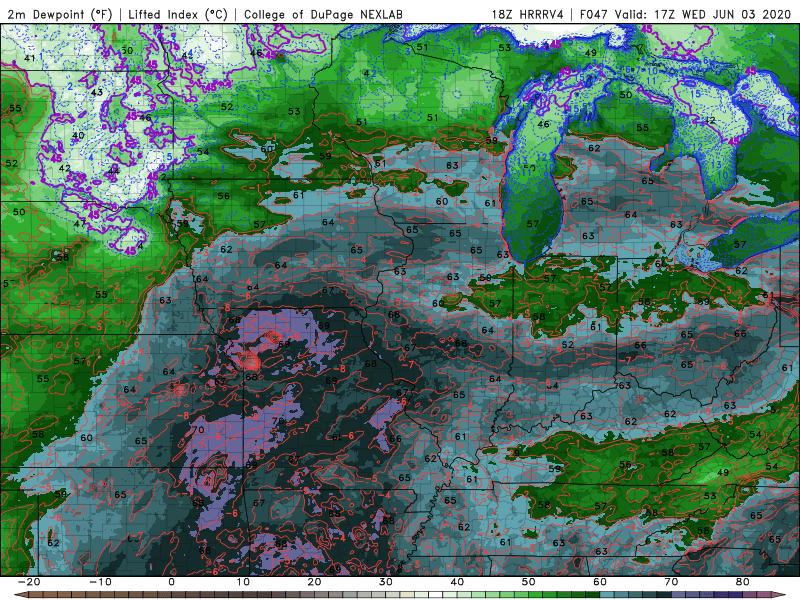Click the "41" dewpoint value on map

point(30,58)
